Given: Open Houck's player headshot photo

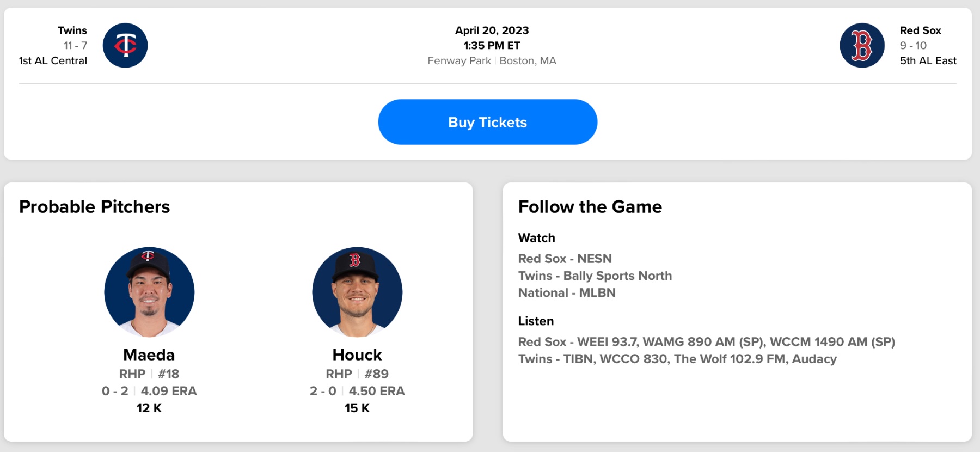Looking at the screenshot, I should 357,292.
